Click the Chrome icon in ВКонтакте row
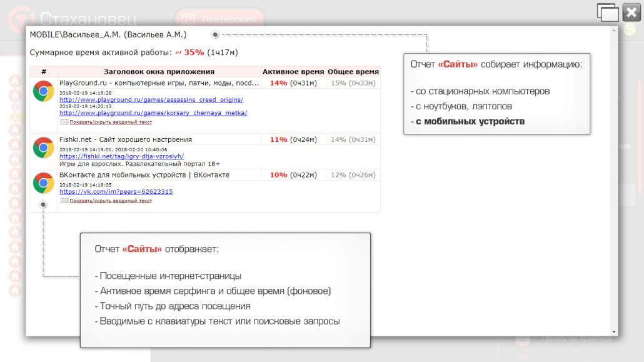The height and width of the screenshot is (362, 644). point(44,183)
